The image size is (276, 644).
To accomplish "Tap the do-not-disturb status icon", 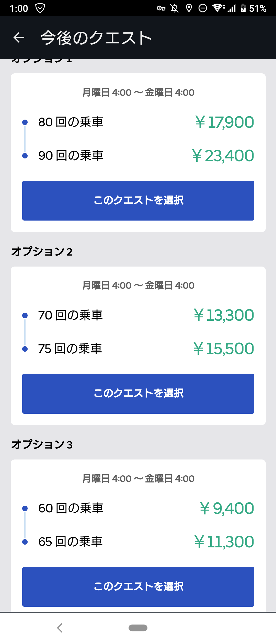I will [x=203, y=8].
